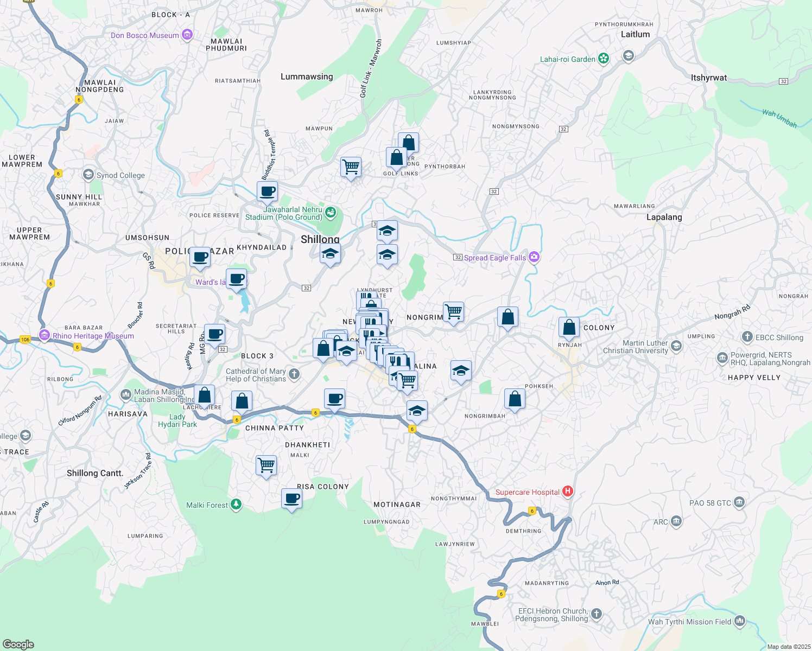Viewport: 812px width, 651px height.
Task: Select coffee cup marker beside Ward's lake
Action: coord(236,280)
